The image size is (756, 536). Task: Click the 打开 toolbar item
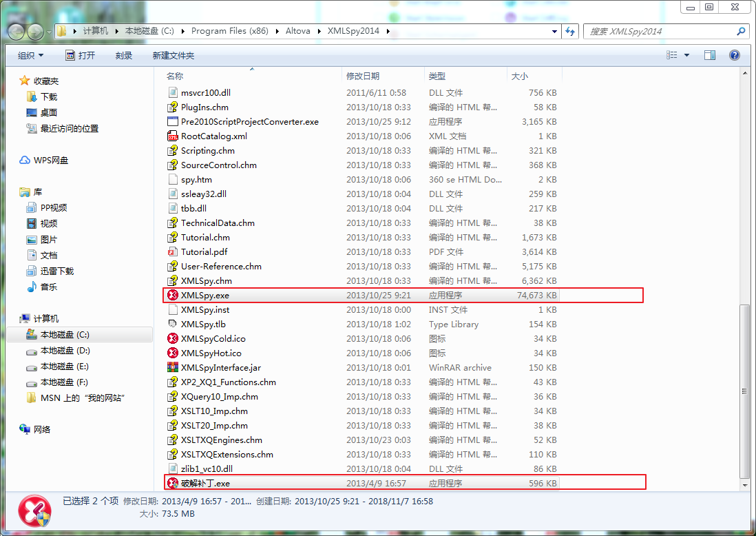coord(86,54)
